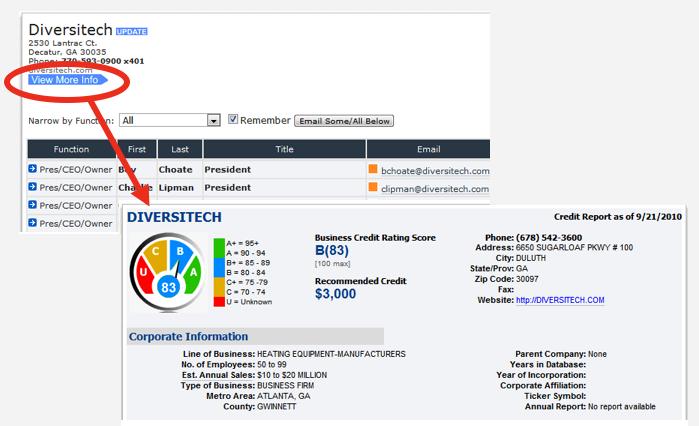The image size is (699, 426).
Task: Click the 6650 SUGARLOAF PKWY # 100 address
Action: (x=574, y=248)
